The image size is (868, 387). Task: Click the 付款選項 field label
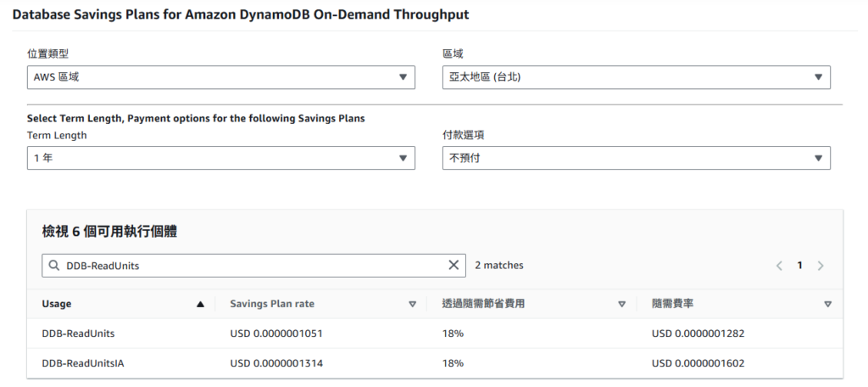click(x=464, y=135)
